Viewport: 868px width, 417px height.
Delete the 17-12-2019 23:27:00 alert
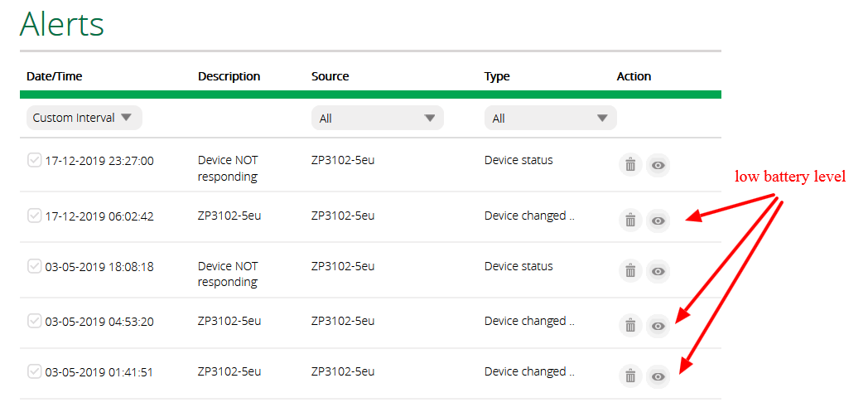(x=630, y=165)
